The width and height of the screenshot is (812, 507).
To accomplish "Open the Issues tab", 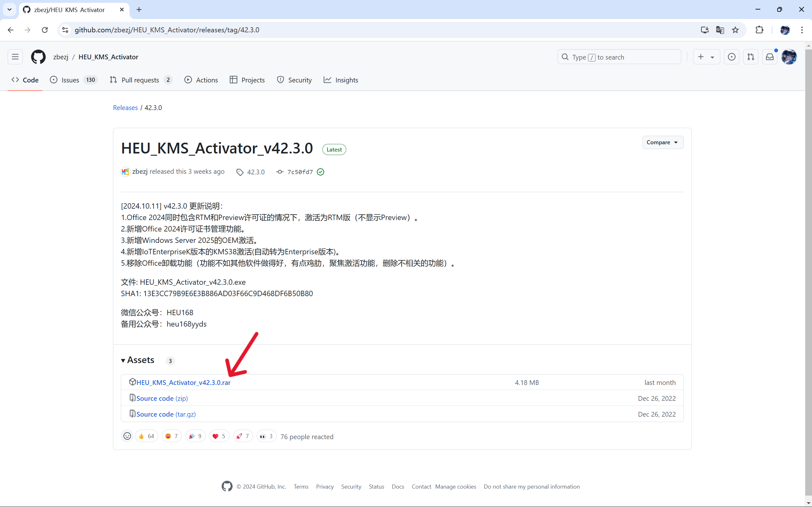I will [x=74, y=80].
